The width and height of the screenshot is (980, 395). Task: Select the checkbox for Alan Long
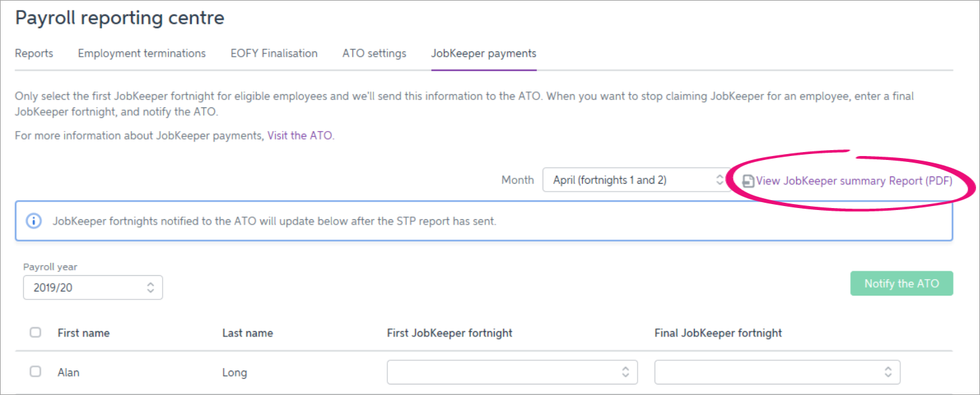point(36,372)
